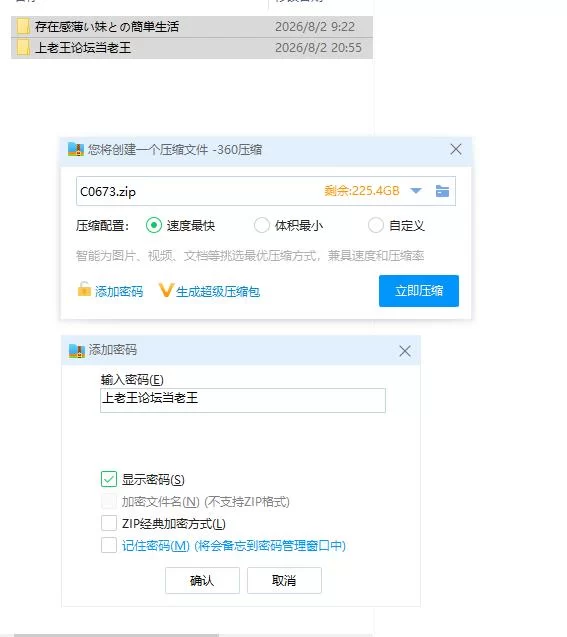The width and height of the screenshot is (567, 637).
Task: Close the 添加密码 dialog
Action: click(x=405, y=351)
